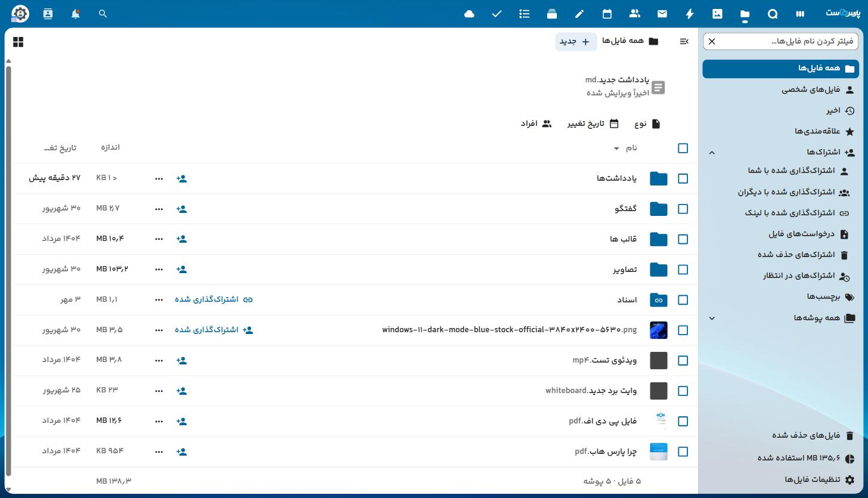This screenshot has width=868, height=498.
Task: Select the تصاویر folder checkbox
Action: [683, 270]
